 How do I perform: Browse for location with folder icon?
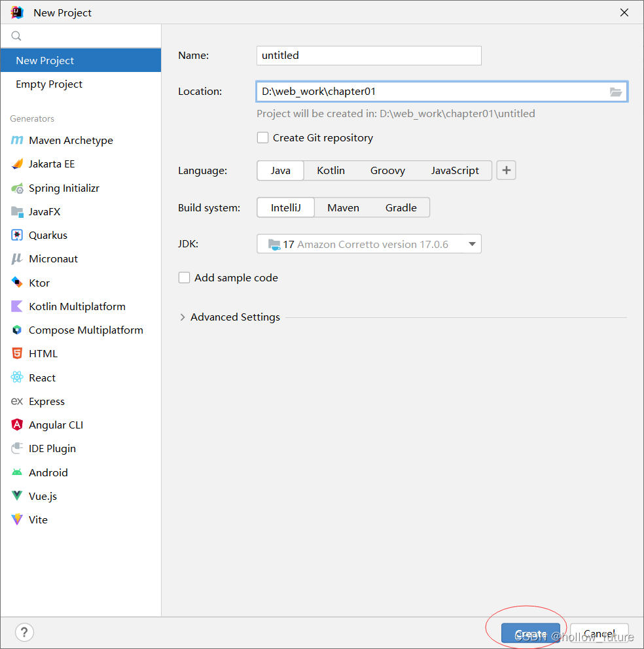tap(615, 92)
